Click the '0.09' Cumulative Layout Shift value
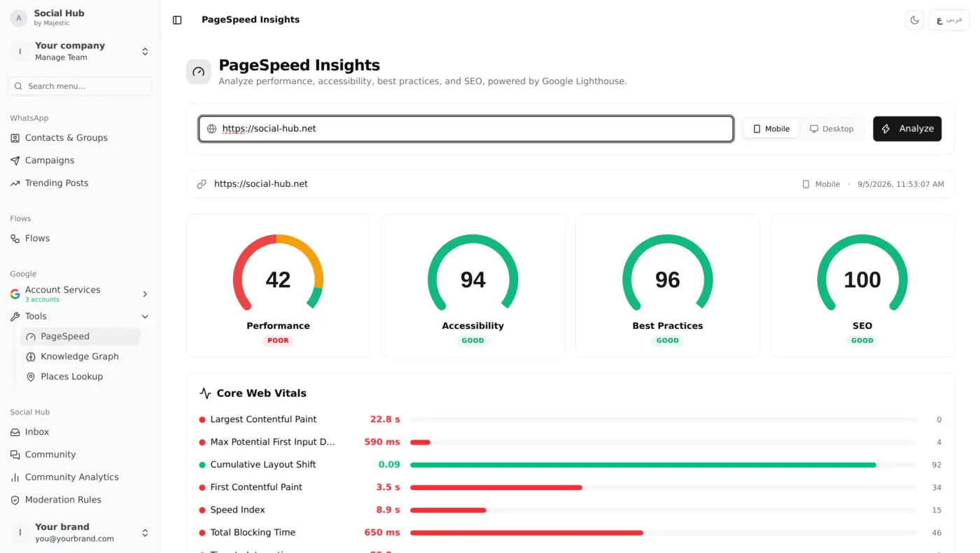This screenshot has height=553, width=980. (x=389, y=465)
